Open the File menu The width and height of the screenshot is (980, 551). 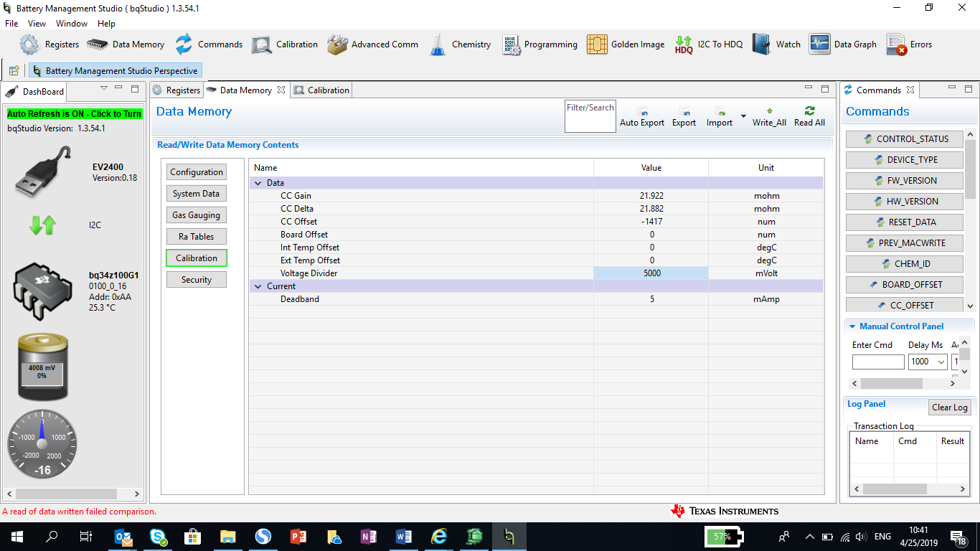(x=11, y=24)
